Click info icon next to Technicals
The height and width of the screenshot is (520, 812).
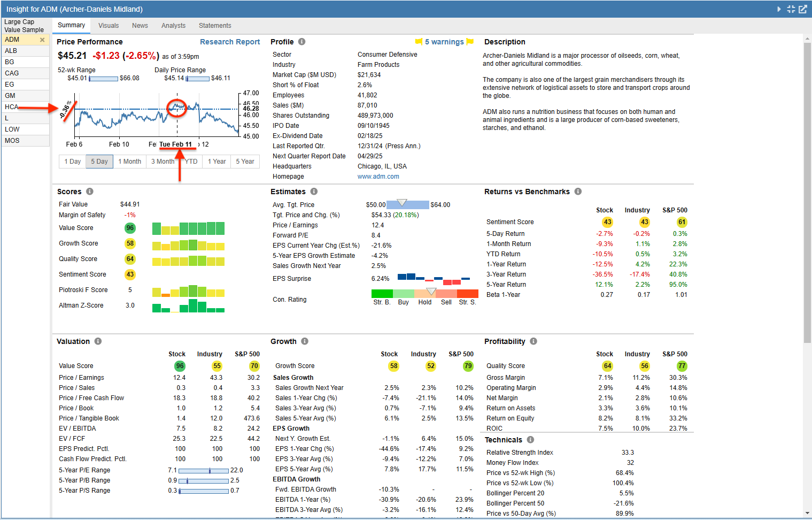(x=530, y=440)
